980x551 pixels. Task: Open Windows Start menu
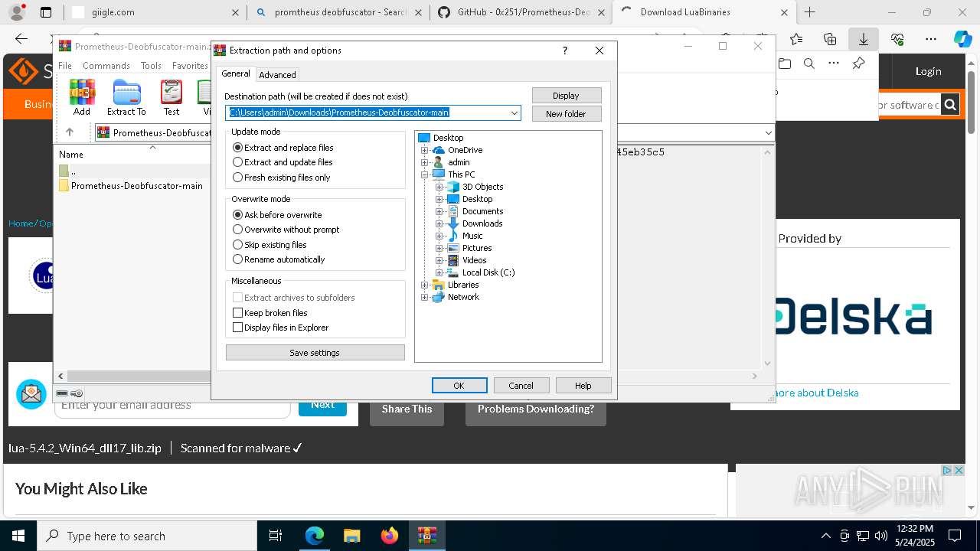(18, 536)
